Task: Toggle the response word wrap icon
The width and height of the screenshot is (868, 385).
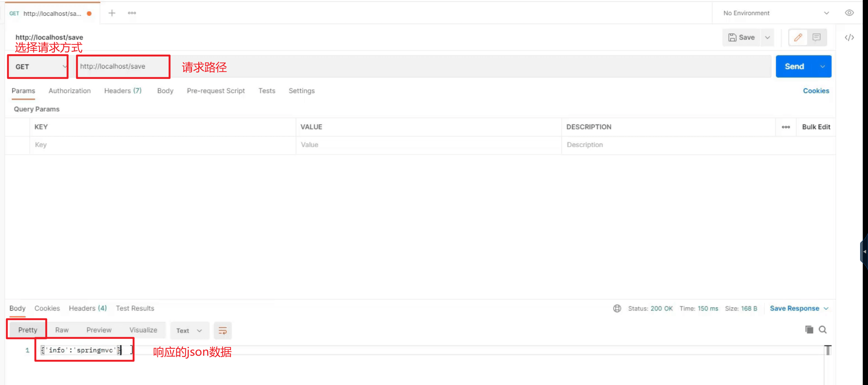Action: click(223, 330)
